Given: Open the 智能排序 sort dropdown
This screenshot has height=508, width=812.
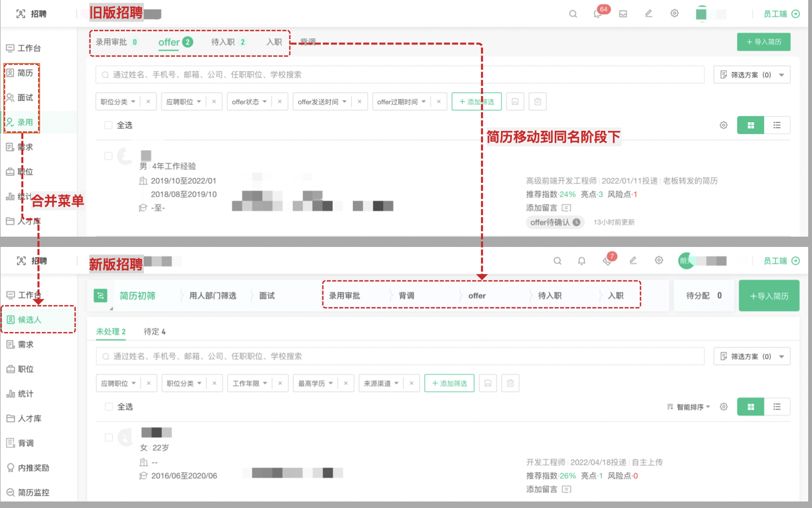Looking at the screenshot, I should 688,407.
